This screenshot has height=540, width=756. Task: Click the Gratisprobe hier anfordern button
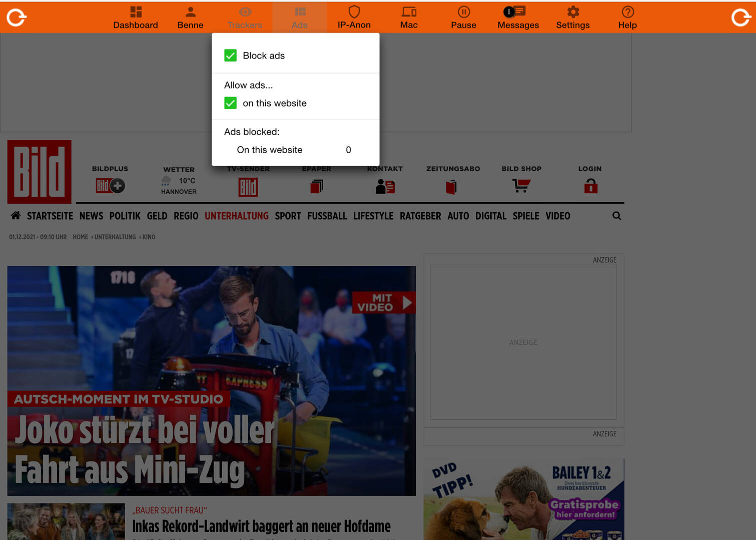click(584, 509)
